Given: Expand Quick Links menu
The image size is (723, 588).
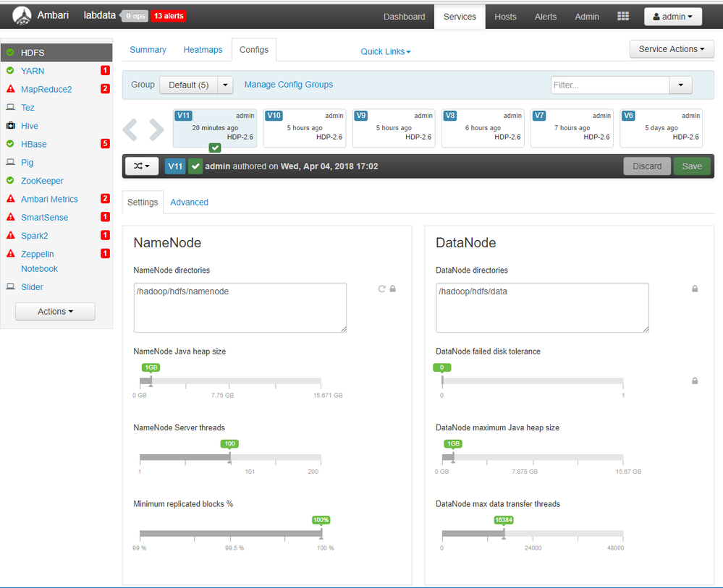Looking at the screenshot, I should [x=386, y=51].
